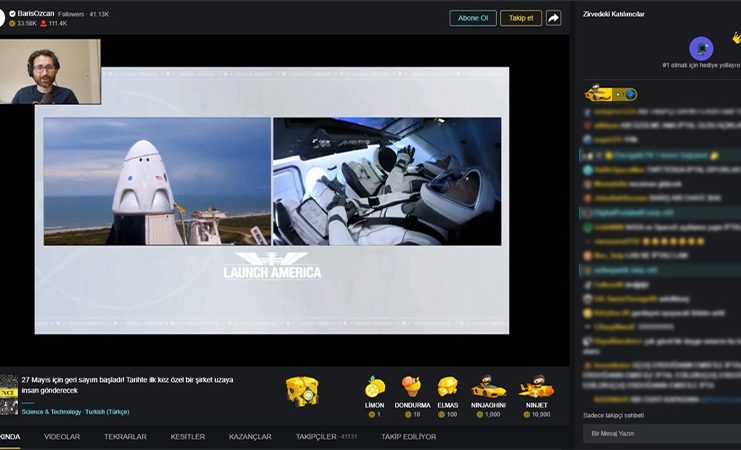Click the Zirvedeki Katılımcılar heading
This screenshot has width=741, height=450.
pos(613,14)
